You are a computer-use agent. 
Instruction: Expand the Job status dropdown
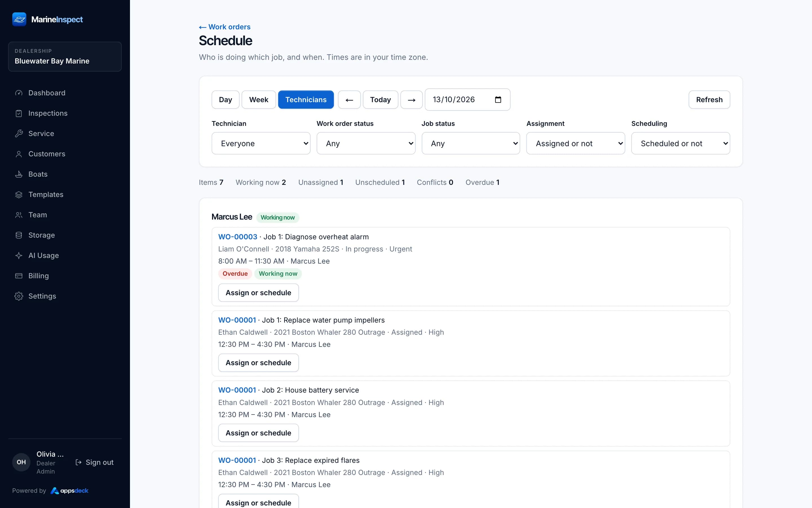pyautogui.click(x=471, y=143)
